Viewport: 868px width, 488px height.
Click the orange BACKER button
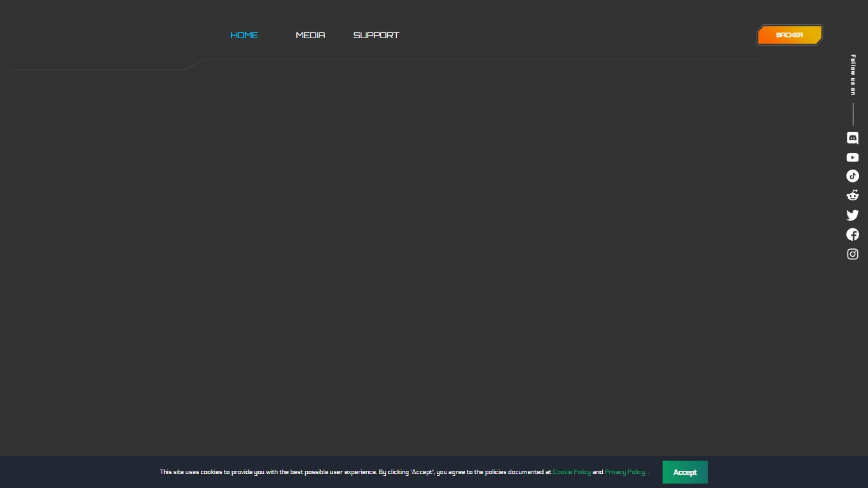[x=790, y=35]
